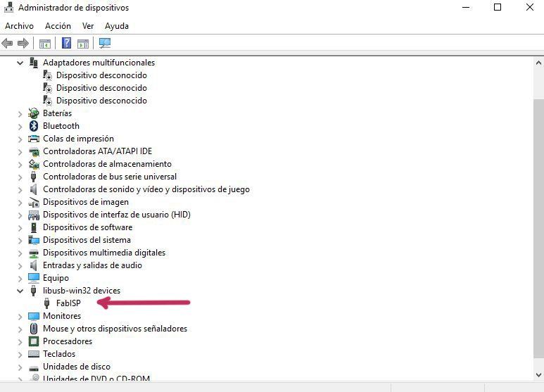Image resolution: width=544 pixels, height=392 pixels.
Task: Click the Controladoras de almacenamiento icon
Action: coord(34,164)
